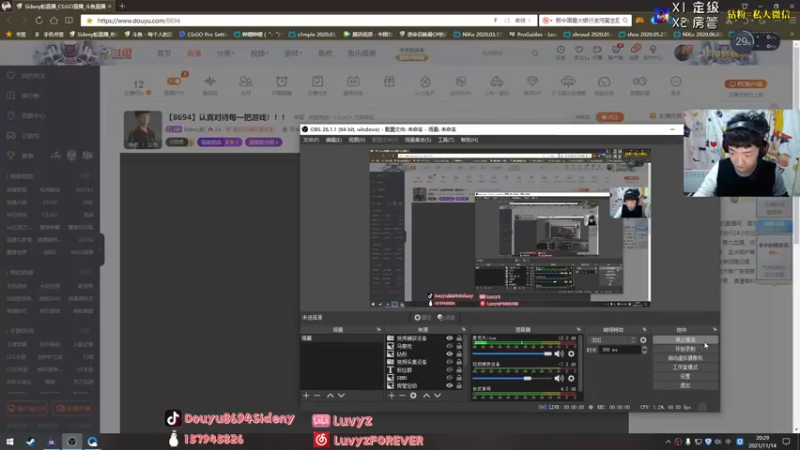Pop out the OBS Sources dock

click(463, 330)
